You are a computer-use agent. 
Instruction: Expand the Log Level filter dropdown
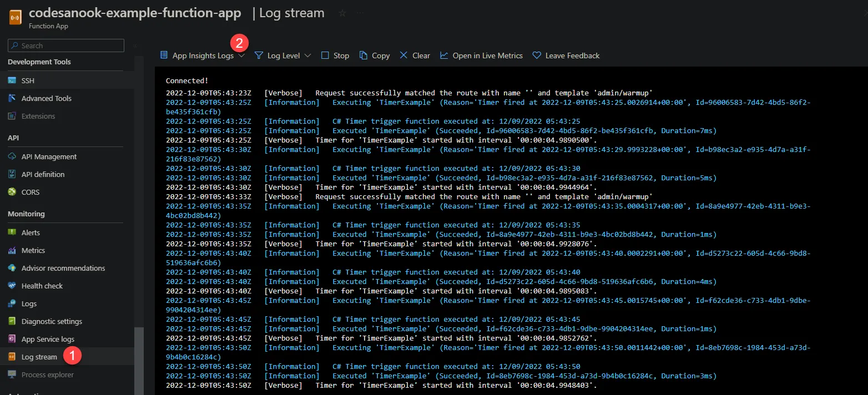tap(283, 55)
